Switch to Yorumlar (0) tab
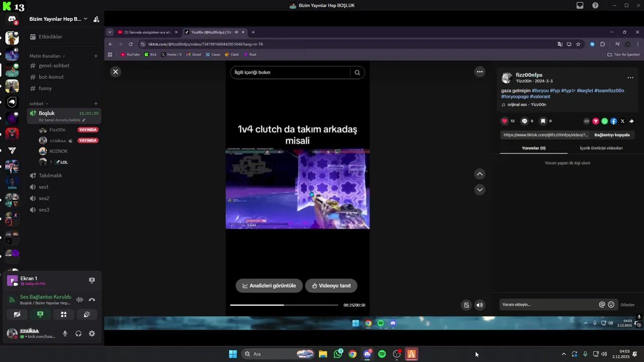The image size is (644, 362). (x=533, y=148)
